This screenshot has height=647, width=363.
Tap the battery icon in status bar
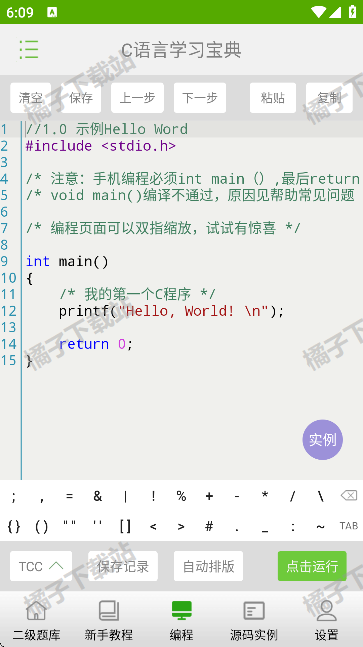tap(353, 12)
